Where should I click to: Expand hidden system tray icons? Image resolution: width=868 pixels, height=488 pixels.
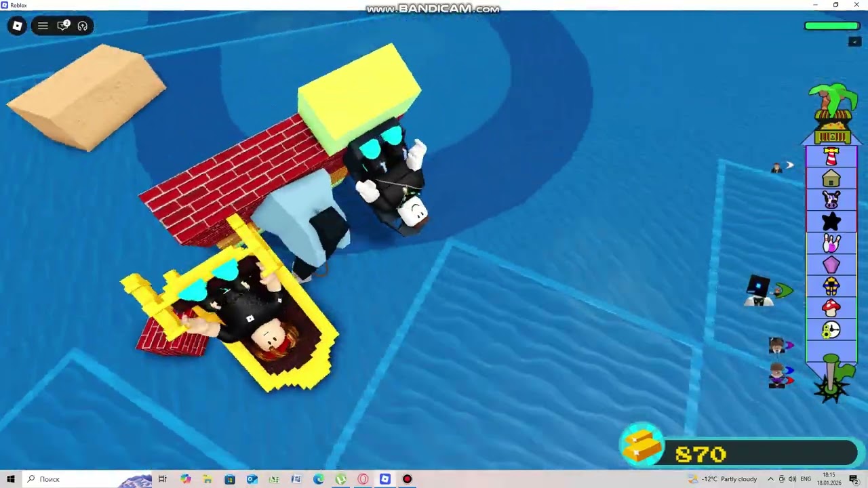coord(770,479)
